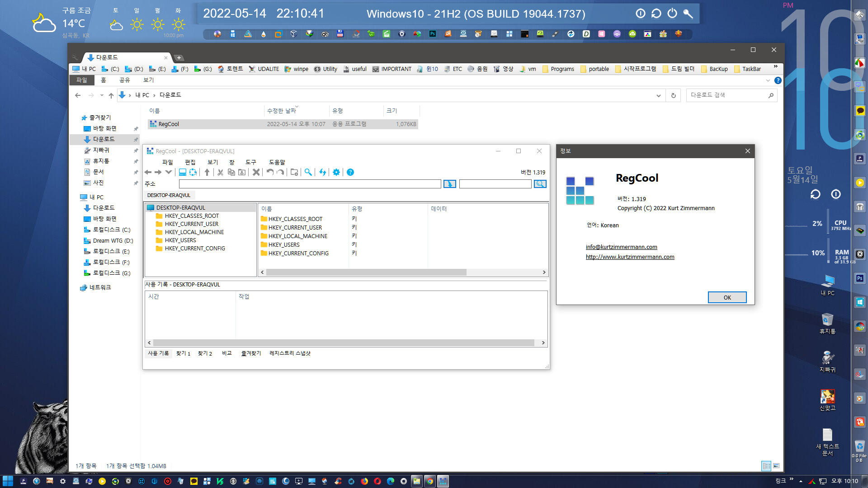Open the 파일 menu in RegCool
Screen dimensions: 868x488
point(167,162)
